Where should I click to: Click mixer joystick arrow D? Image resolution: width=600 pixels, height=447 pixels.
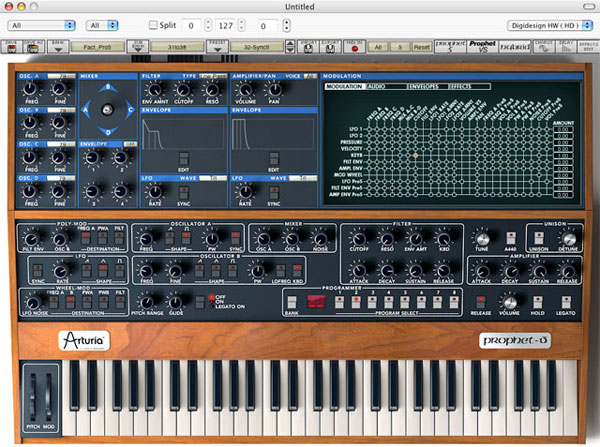point(108,132)
